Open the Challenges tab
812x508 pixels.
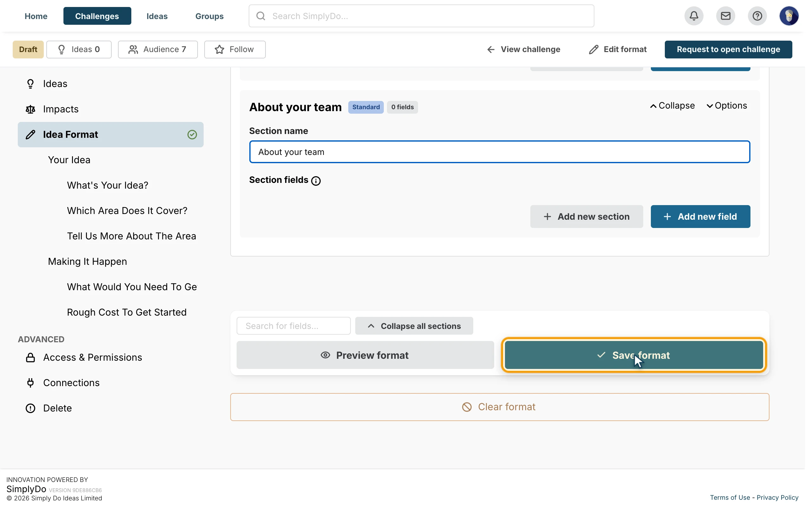point(97,16)
